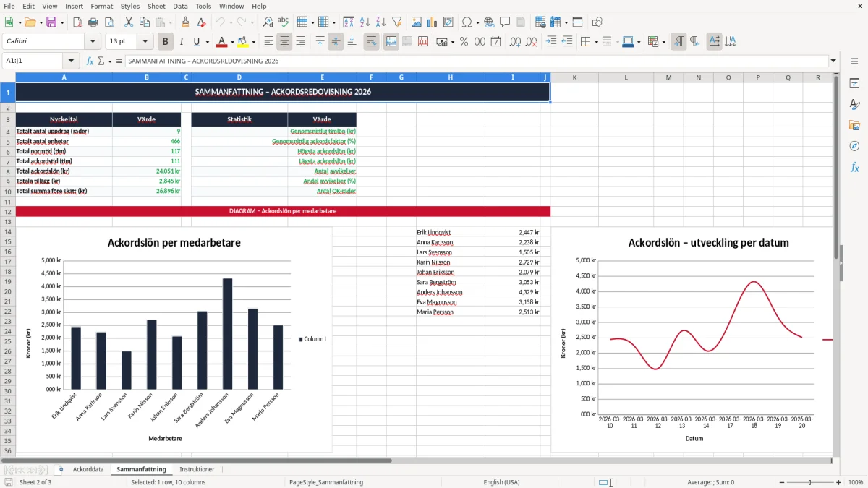868x488 pixels.
Task: Expand the Name Box dropdown arrow
Action: [x=71, y=61]
